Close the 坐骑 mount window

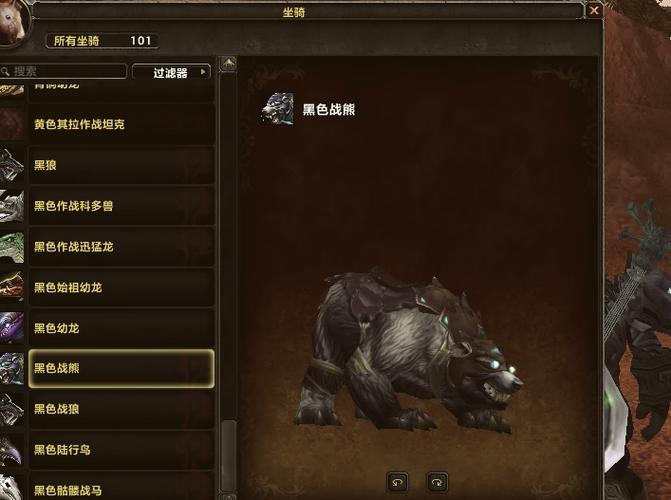pos(594,10)
